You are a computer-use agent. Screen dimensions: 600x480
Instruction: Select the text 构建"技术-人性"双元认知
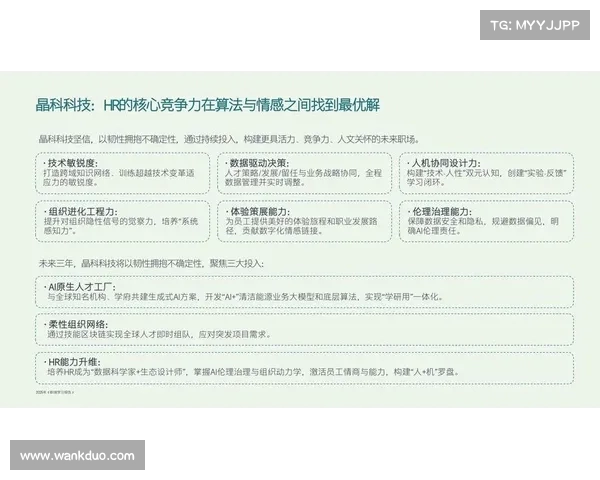[453, 173]
